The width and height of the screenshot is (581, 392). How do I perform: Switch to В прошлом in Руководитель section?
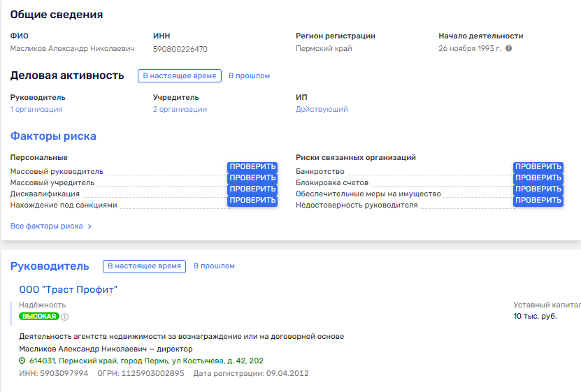coord(214,266)
